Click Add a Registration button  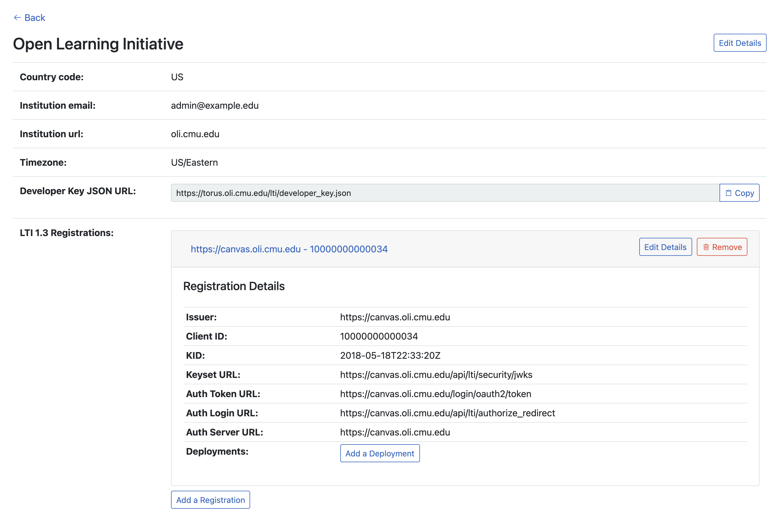[x=210, y=500]
